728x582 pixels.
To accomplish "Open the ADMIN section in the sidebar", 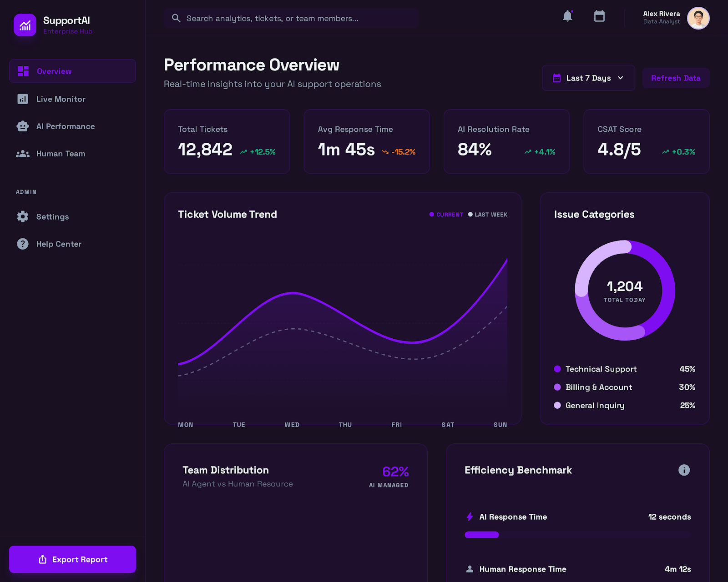I will click(x=26, y=191).
